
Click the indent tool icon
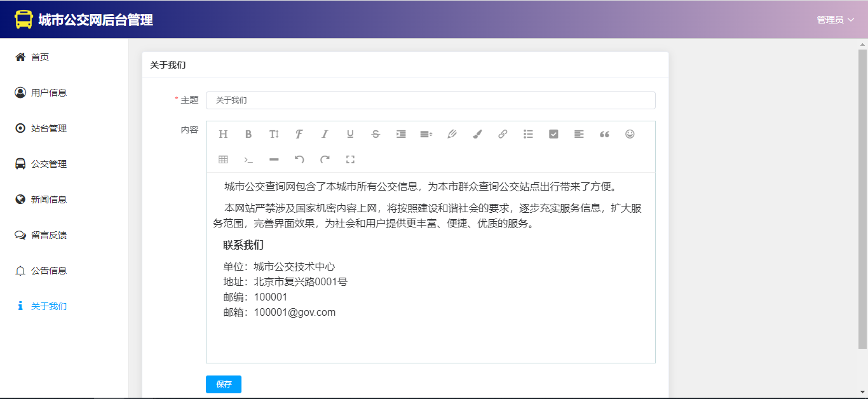(401, 134)
